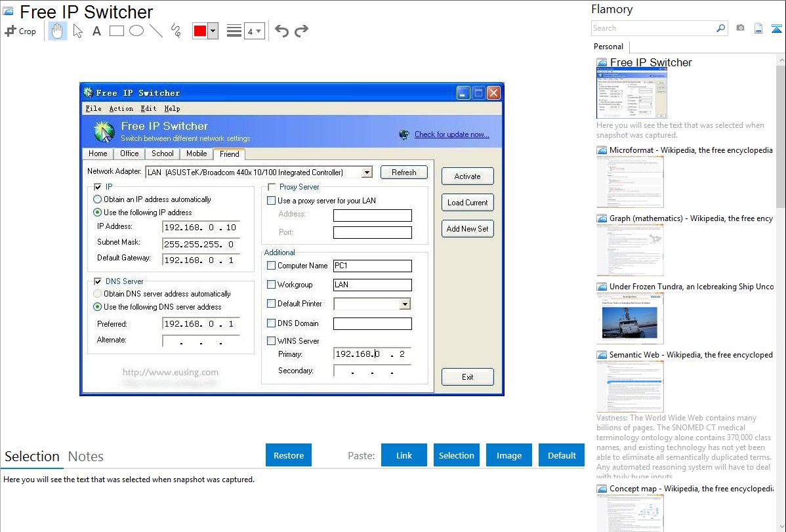The height and width of the screenshot is (532, 786).
Task: Click the blue upload icon in Flamory panel
Action: click(776, 28)
